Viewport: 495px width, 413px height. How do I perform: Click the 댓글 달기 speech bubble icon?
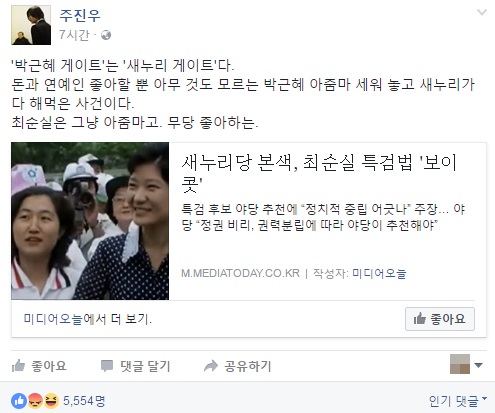[107, 366]
